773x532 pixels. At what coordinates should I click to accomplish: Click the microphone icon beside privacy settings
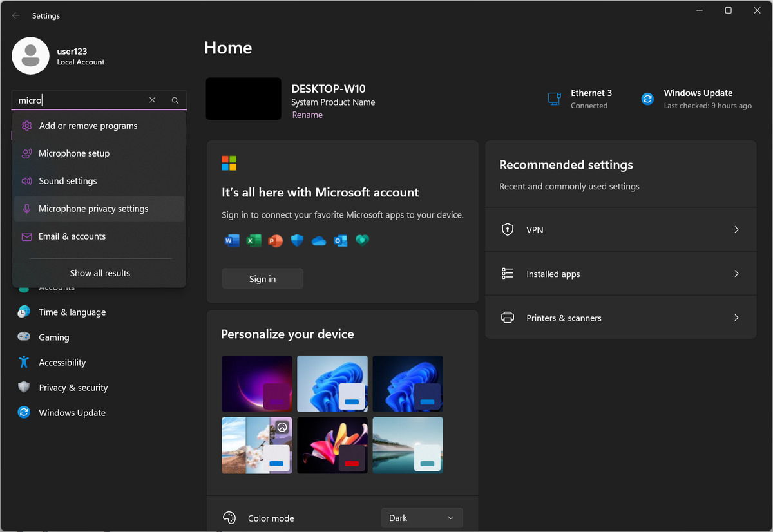pyautogui.click(x=26, y=209)
